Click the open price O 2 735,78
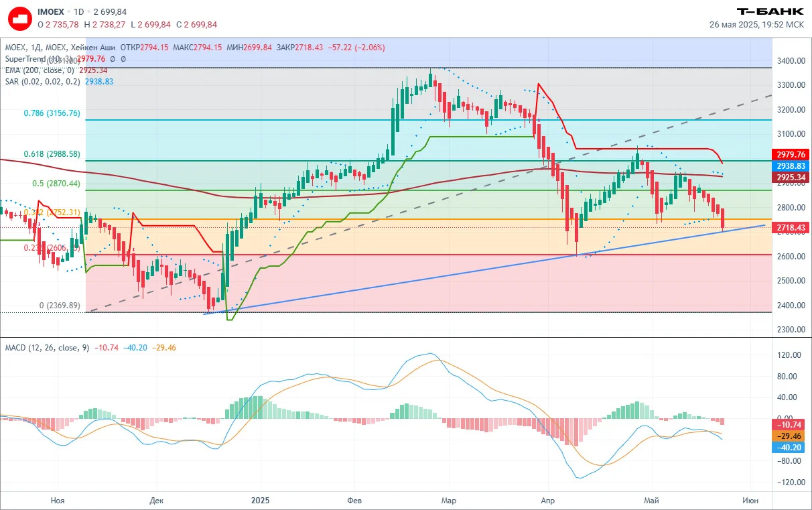 [58, 25]
